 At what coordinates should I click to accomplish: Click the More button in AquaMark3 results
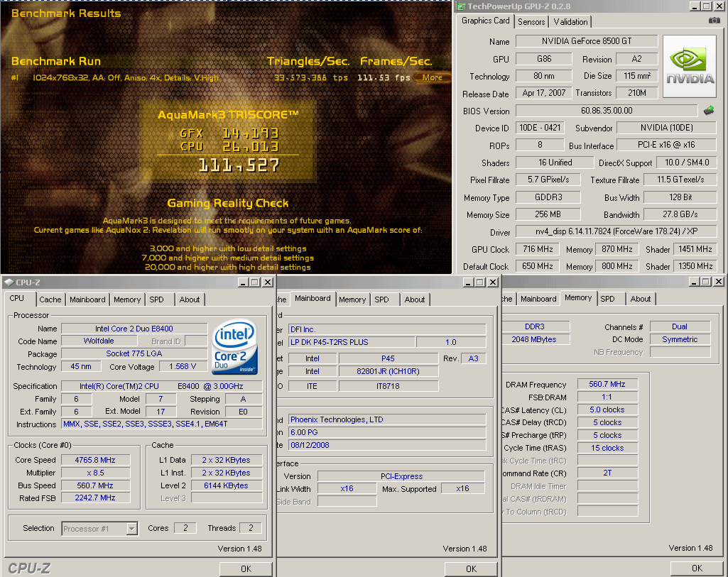click(x=433, y=77)
